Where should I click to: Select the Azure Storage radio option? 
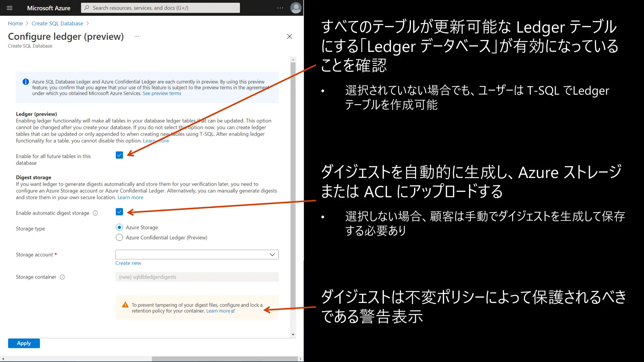[x=119, y=227]
